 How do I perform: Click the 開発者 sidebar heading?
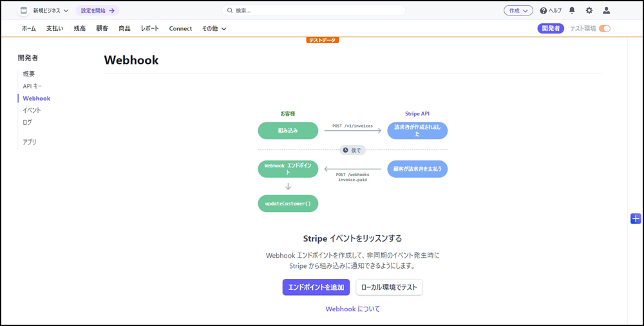click(28, 58)
